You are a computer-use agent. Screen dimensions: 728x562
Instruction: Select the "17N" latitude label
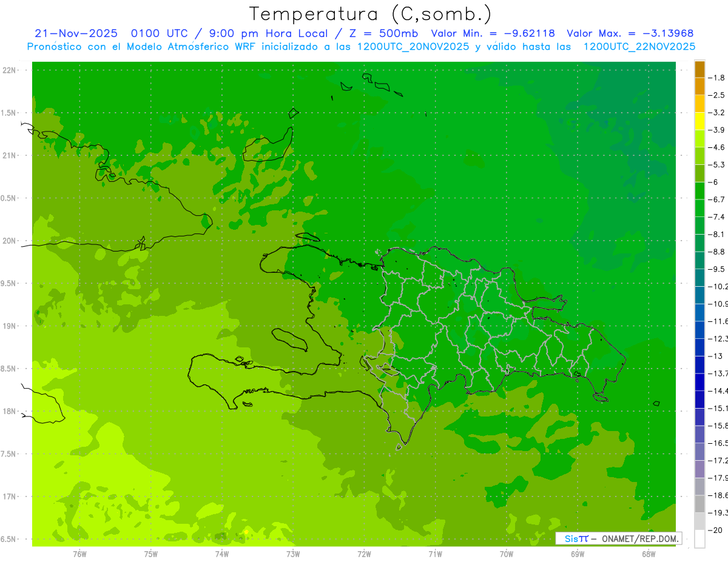click(x=9, y=497)
